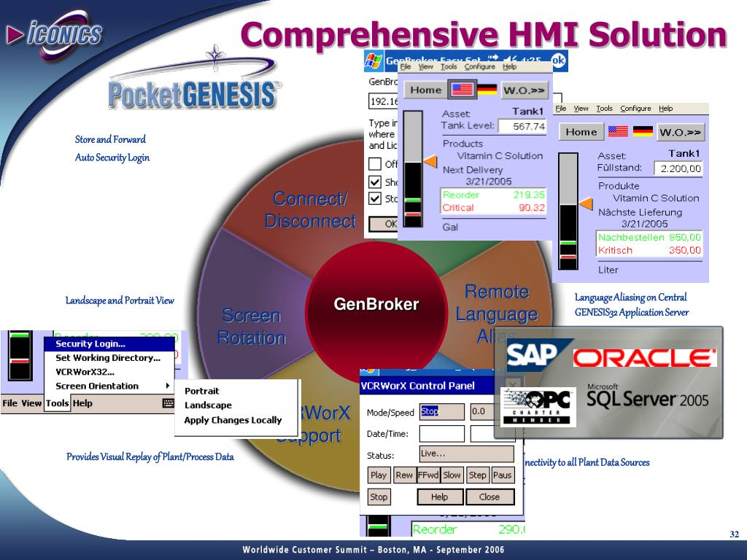The width and height of the screenshot is (747, 560).
Task: Click Help button in VCRWorX Control Panel
Action: (x=440, y=497)
